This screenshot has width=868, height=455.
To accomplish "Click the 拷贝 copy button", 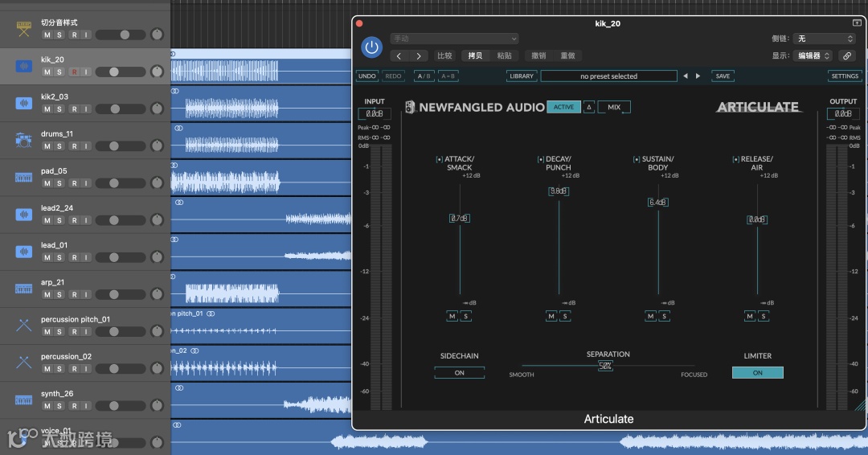I will point(475,56).
